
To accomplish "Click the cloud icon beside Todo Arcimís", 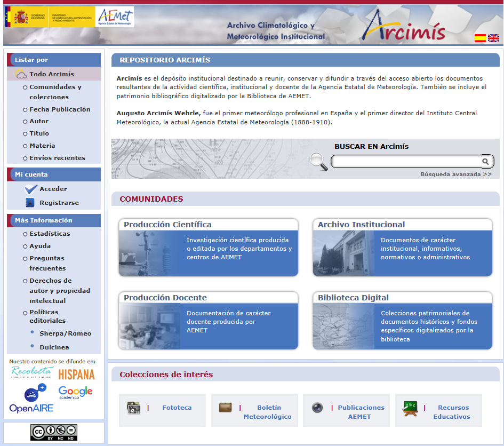I will coord(21,74).
